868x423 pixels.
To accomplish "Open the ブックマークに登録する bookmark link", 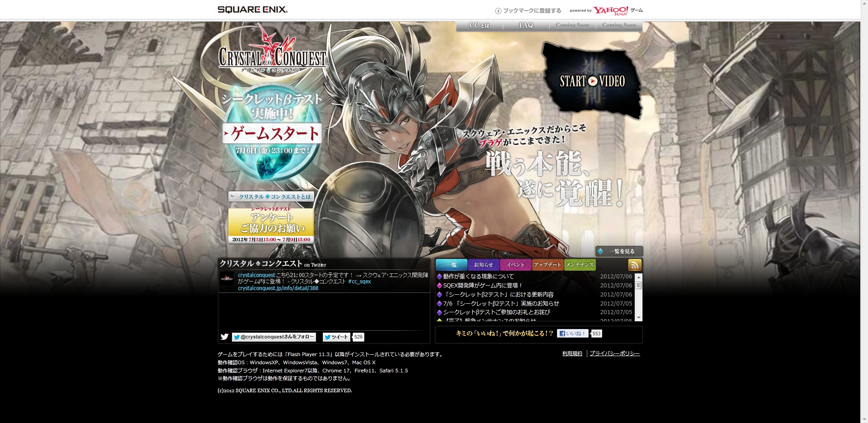I will point(528,11).
